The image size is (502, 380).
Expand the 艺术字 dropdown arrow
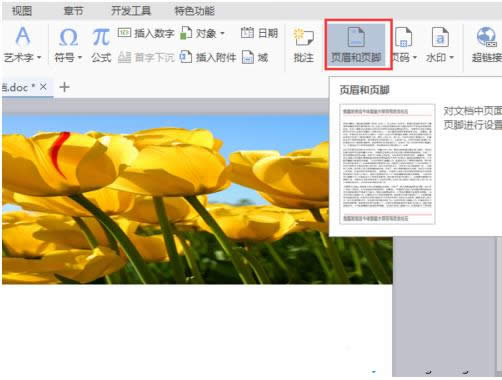pyautogui.click(x=39, y=58)
